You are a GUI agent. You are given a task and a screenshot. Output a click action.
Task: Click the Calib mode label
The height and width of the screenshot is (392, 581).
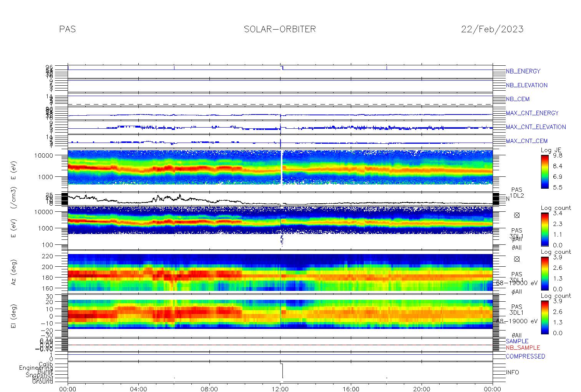pyautogui.click(x=46, y=364)
